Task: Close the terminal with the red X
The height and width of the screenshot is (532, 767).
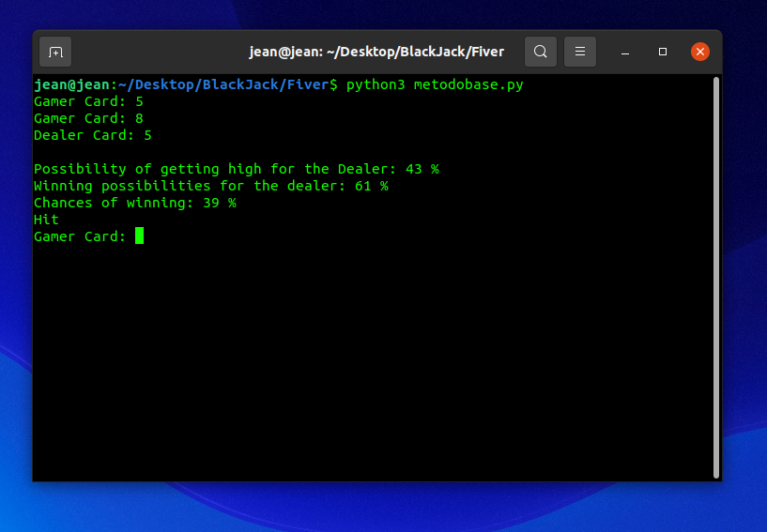Action: (x=699, y=52)
